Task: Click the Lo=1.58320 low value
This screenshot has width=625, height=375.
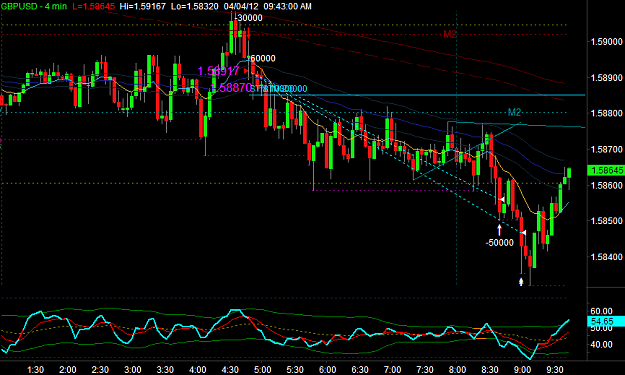Action: 195,6
